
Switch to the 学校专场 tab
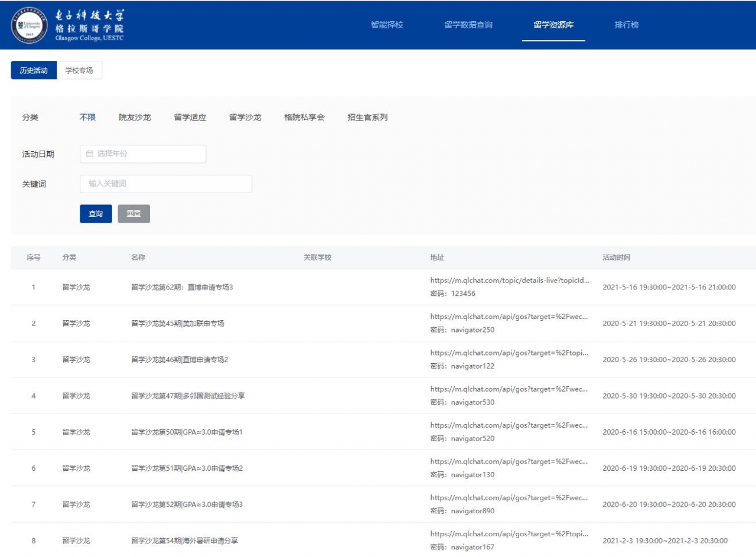click(79, 70)
